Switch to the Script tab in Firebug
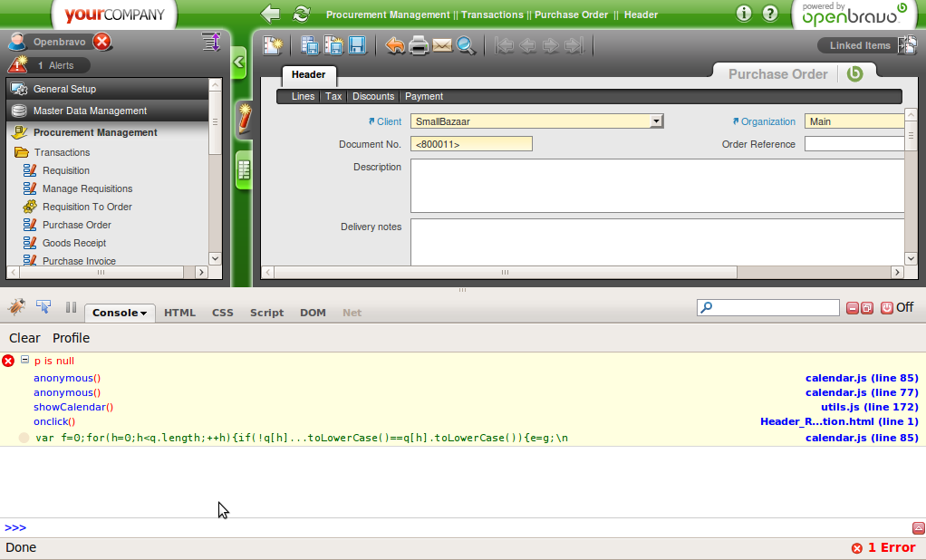 point(266,313)
